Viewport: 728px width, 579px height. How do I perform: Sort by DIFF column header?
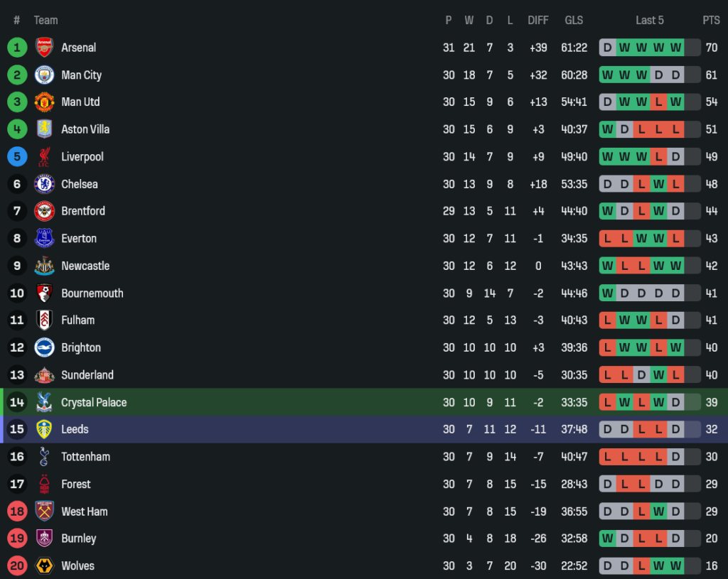click(x=538, y=20)
